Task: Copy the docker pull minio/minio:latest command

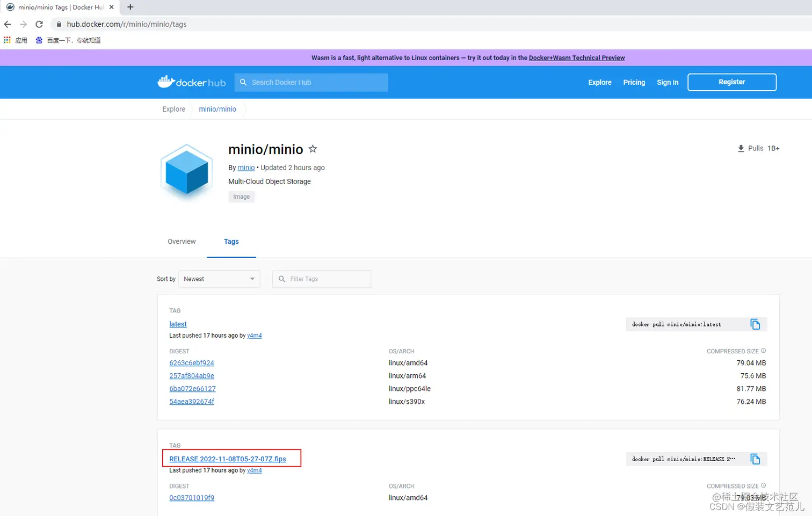Action: 755,324
